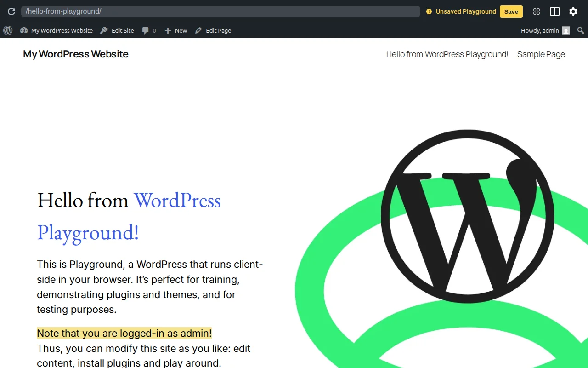Screen dimensions: 588x368
Task: Select the Edit Page pencil icon
Action: tap(198, 30)
